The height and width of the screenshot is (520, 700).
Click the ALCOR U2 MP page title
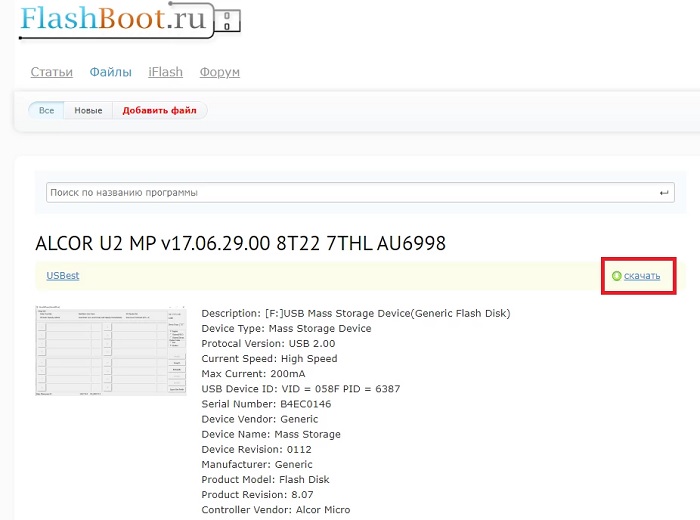[x=240, y=243]
